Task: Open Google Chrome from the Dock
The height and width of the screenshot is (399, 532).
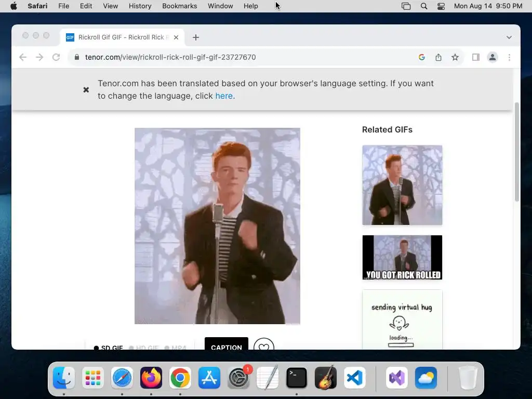Action: tap(180, 378)
